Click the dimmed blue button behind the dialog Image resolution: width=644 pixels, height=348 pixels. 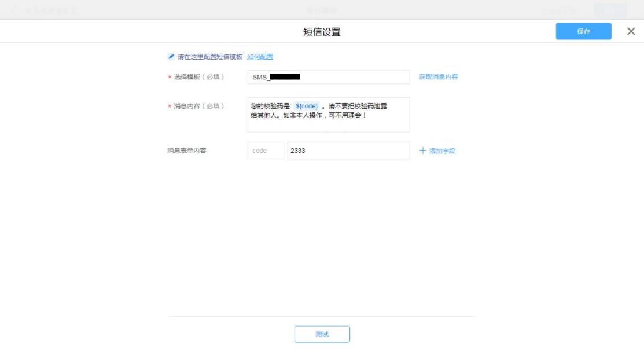610,10
